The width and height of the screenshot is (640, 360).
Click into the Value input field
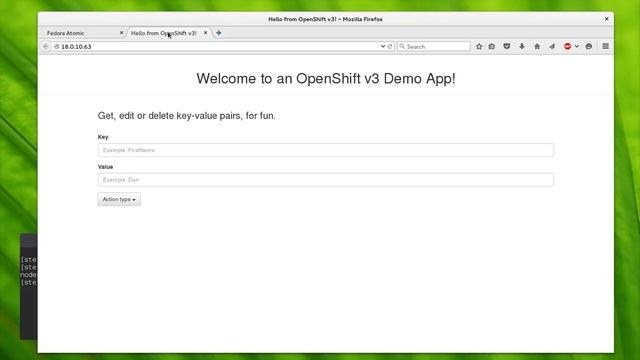[x=326, y=180]
